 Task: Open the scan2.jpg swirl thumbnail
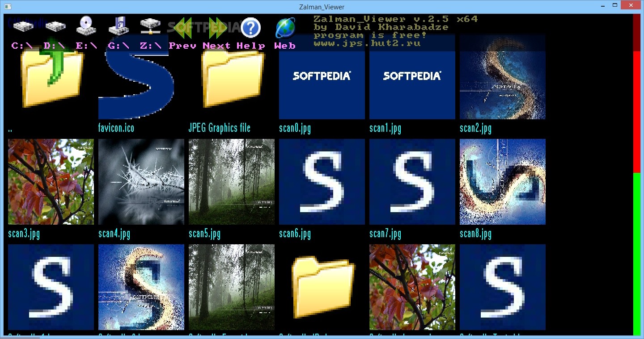[x=503, y=76]
